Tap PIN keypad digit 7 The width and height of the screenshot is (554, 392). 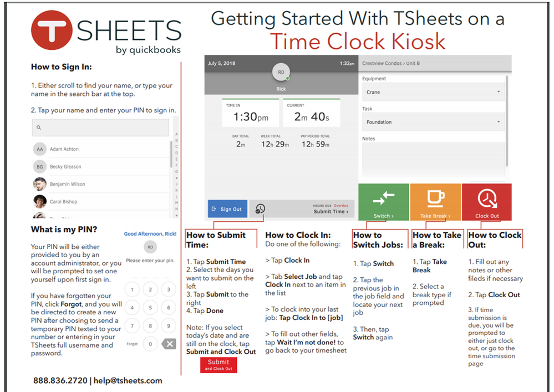(132, 326)
